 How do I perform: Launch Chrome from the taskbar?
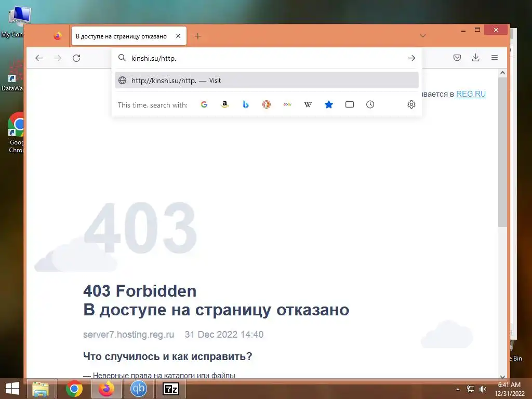click(x=74, y=389)
